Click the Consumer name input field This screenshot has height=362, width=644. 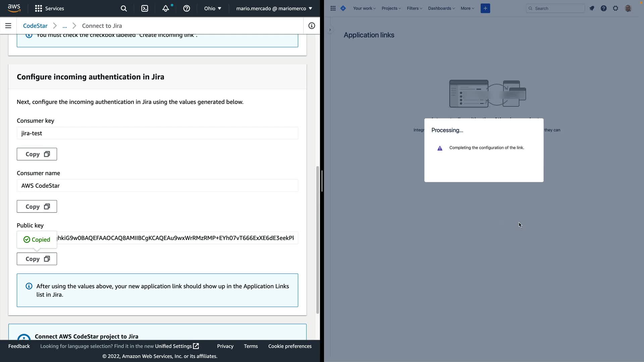(157, 186)
